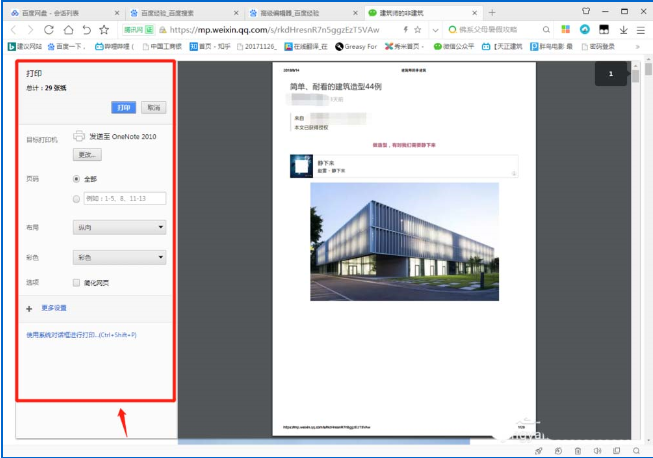
Task: Click the bookmark star icon
Action: (x=106, y=30)
